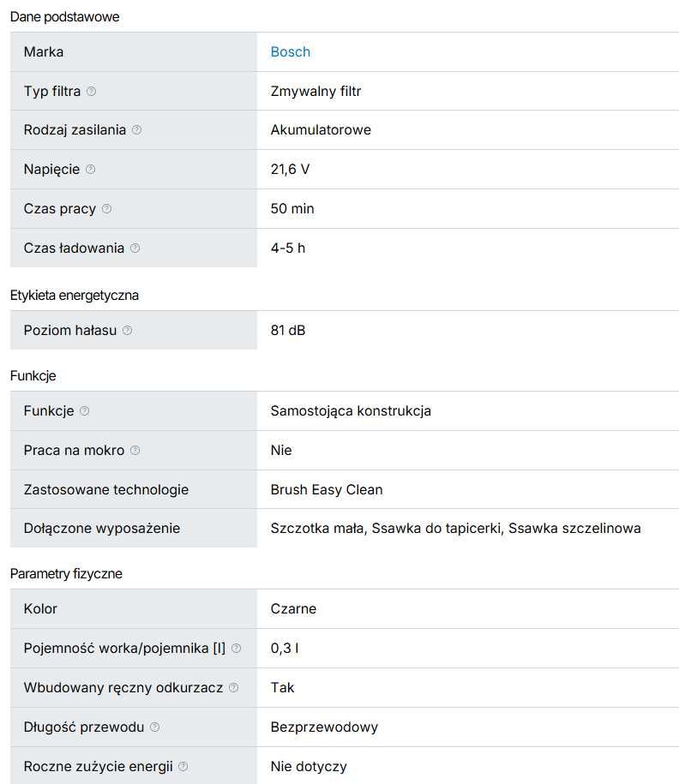Image resolution: width=679 pixels, height=784 pixels.
Task: Click the info icon next to Poziom hałasu
Action: [x=127, y=330]
